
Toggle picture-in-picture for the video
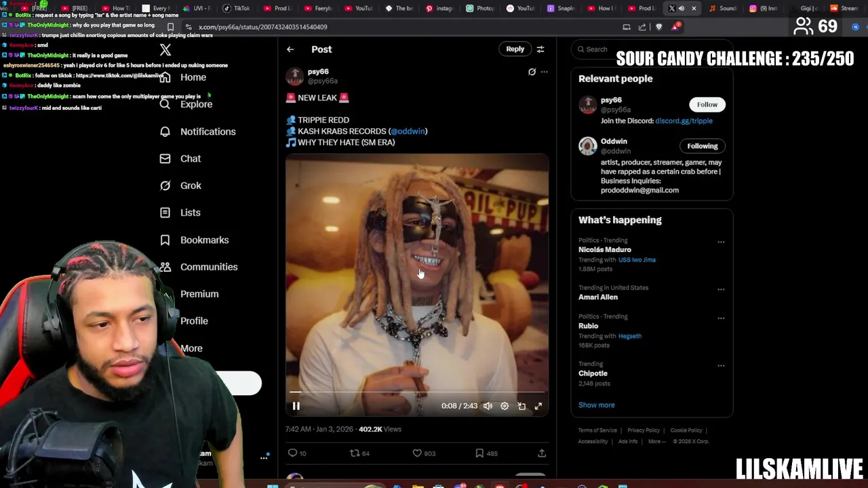(521, 406)
